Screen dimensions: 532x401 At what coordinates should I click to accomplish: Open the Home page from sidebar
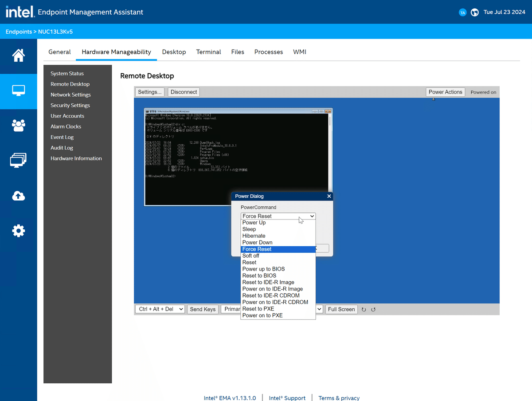pos(18,56)
